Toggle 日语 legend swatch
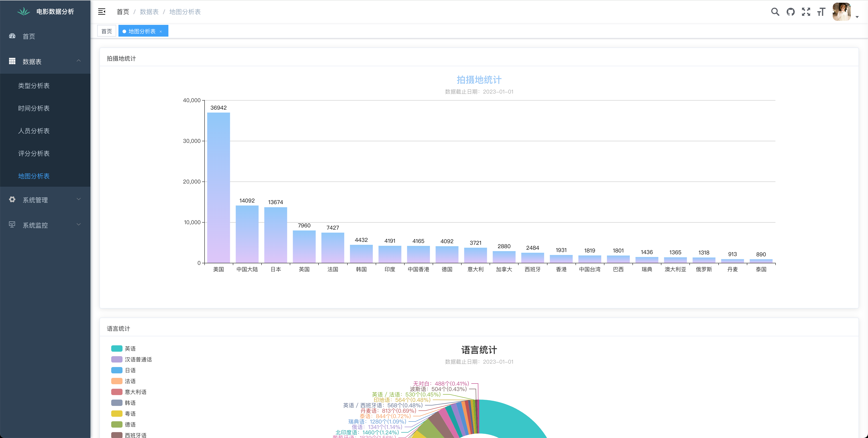The image size is (868, 438). click(117, 370)
